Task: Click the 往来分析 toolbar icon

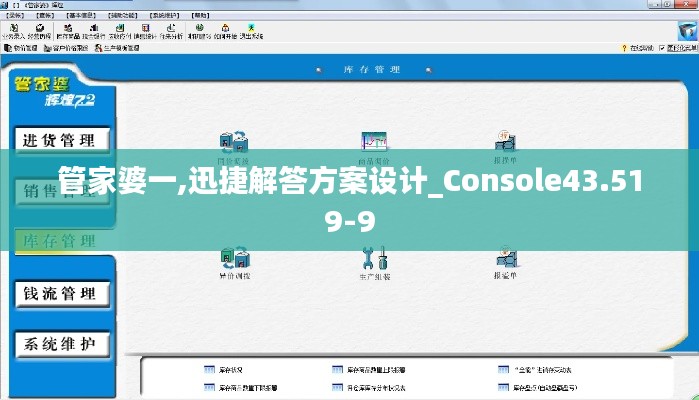Action: [x=172, y=31]
